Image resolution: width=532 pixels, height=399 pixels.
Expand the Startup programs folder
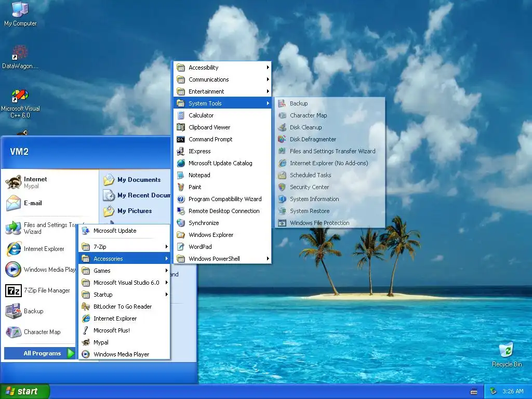point(124,295)
